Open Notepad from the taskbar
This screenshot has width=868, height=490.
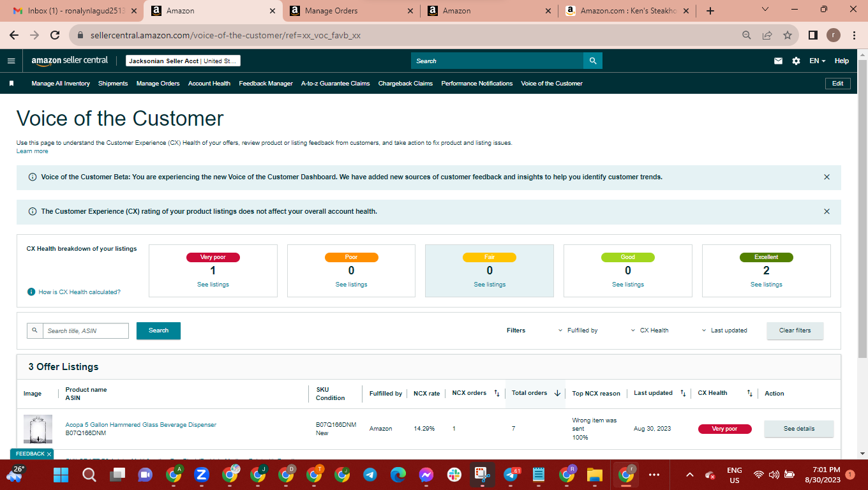538,475
